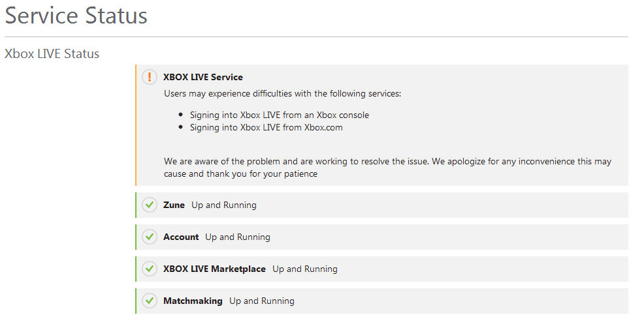The image size is (644, 315).
Task: Click the green checkmark next to XBOX LIVE Marketplace
Action: (x=150, y=269)
